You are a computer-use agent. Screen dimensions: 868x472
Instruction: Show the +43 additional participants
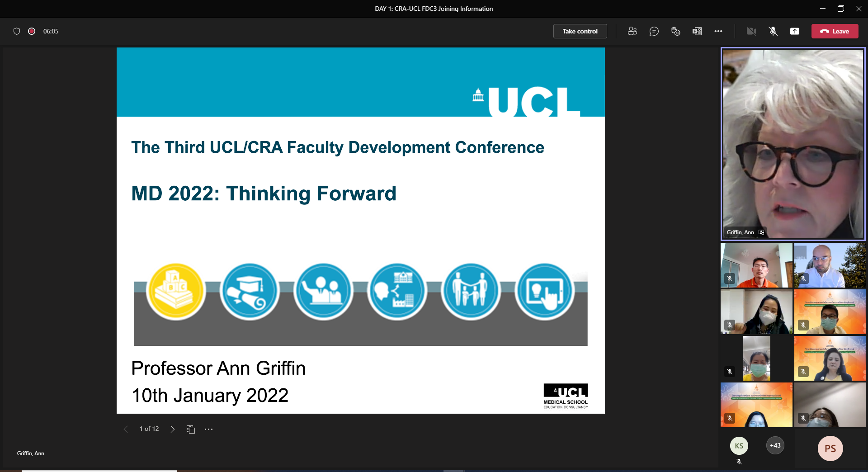pos(775,445)
